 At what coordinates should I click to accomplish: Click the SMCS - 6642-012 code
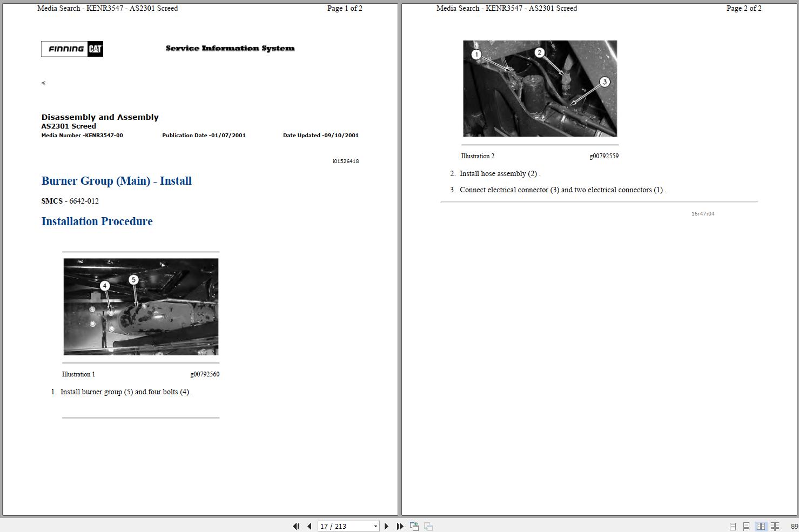[70, 201]
